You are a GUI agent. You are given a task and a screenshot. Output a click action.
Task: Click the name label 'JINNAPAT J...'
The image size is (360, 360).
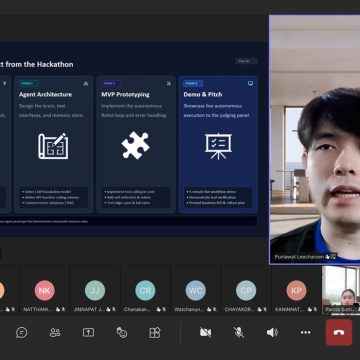pos(89,309)
